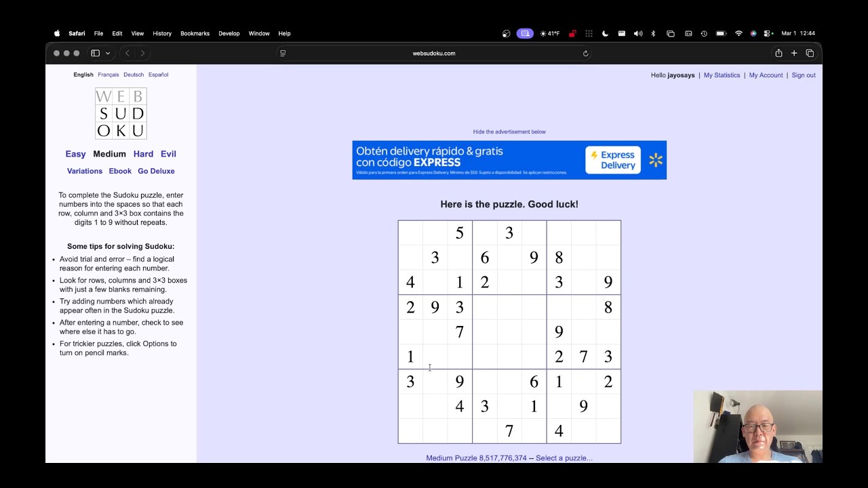Switch language to Deutsch
Image resolution: width=868 pixels, height=488 pixels.
[134, 75]
